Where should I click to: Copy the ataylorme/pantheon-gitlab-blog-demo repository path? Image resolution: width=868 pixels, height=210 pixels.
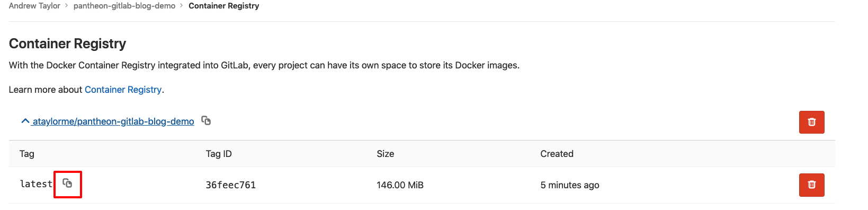coord(206,121)
